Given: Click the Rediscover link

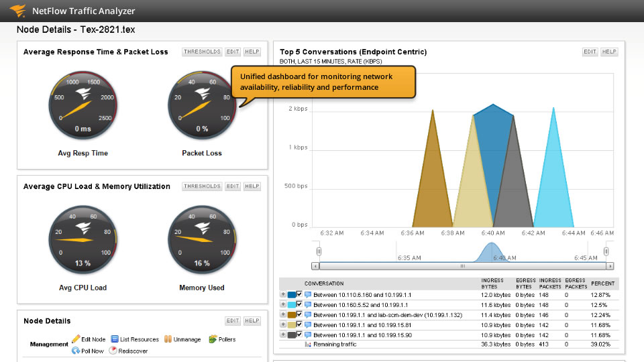Looking at the screenshot, I should pyautogui.click(x=133, y=351).
